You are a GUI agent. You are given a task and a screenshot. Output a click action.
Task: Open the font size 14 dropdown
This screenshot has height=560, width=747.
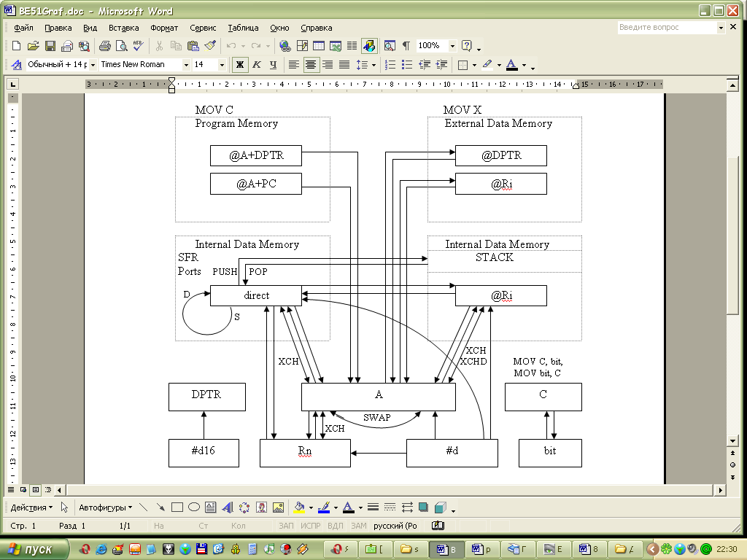click(x=222, y=64)
